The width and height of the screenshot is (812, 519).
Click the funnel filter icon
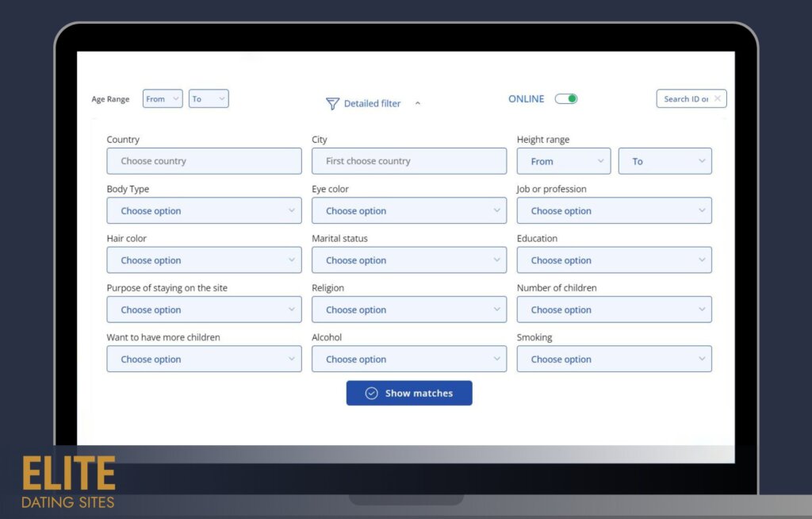332,103
